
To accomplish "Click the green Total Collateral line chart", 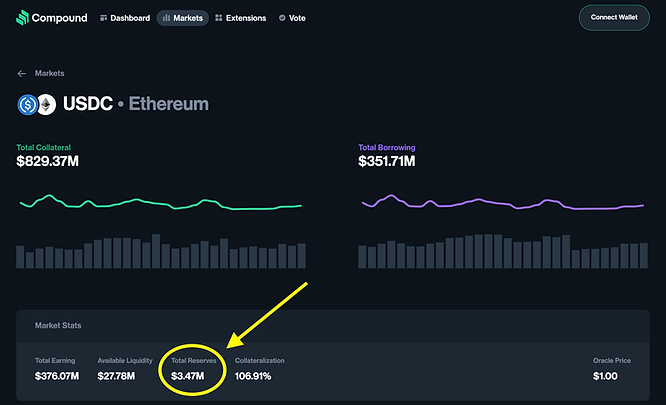I will (x=161, y=202).
